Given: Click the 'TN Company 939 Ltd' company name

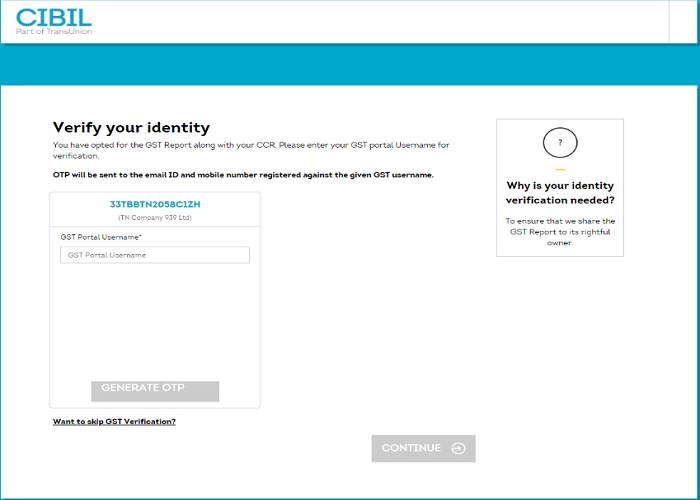Looking at the screenshot, I should 155,217.
